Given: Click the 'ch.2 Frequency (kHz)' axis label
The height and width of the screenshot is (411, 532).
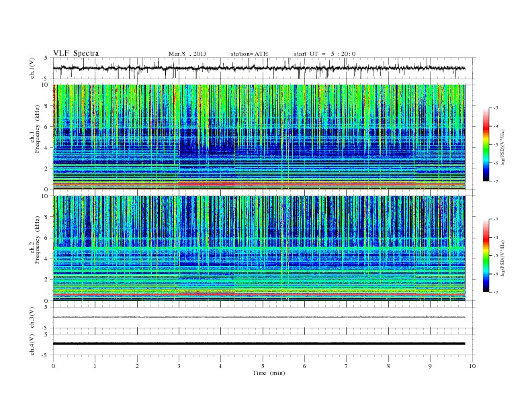Looking at the screenshot, I should point(35,239).
